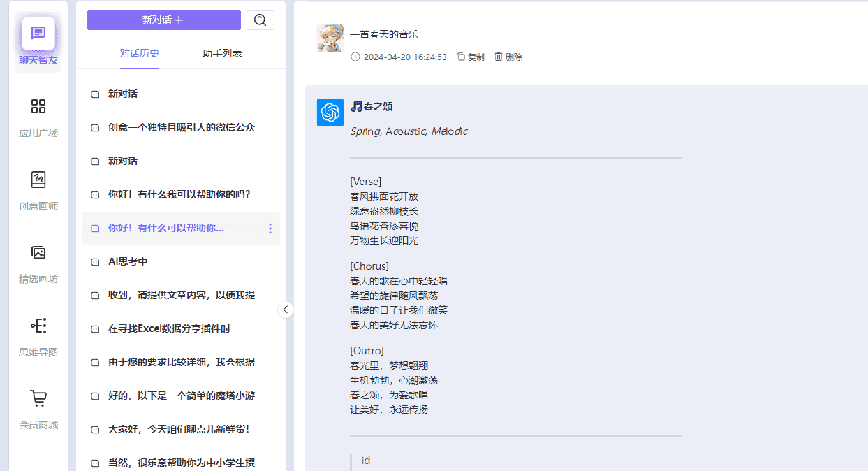Open the 会员商城 member shop icon
The width and height of the screenshot is (868, 471).
(x=38, y=407)
